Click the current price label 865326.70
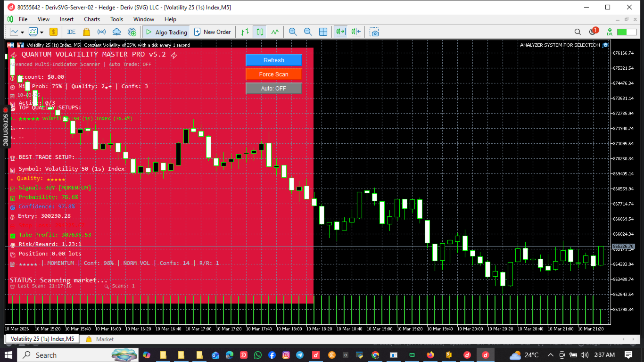 click(623, 247)
